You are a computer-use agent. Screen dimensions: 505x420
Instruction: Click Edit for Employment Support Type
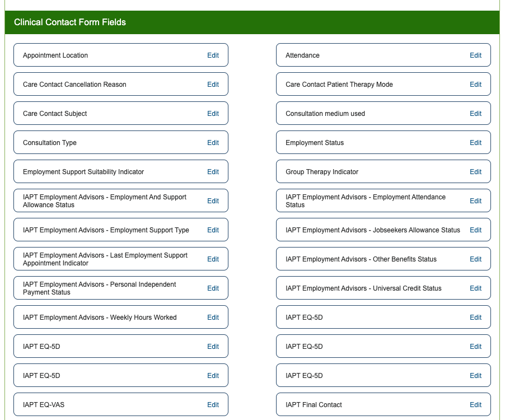(x=213, y=230)
